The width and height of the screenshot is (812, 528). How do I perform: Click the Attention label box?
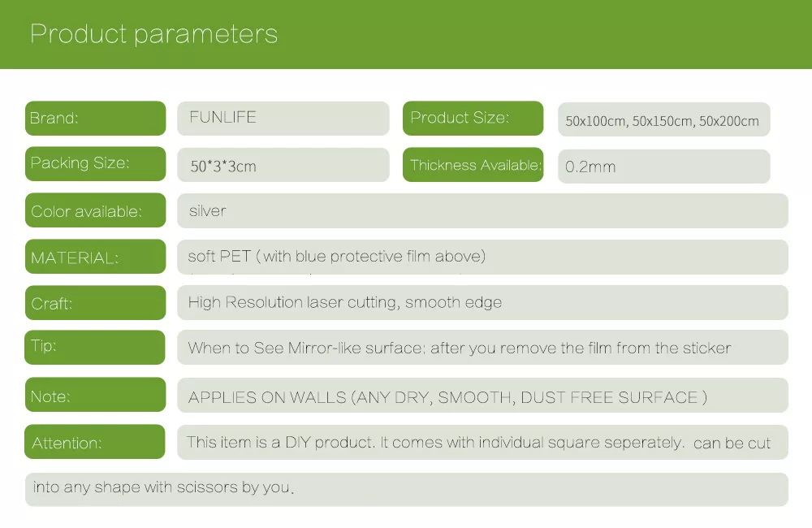[x=95, y=443]
